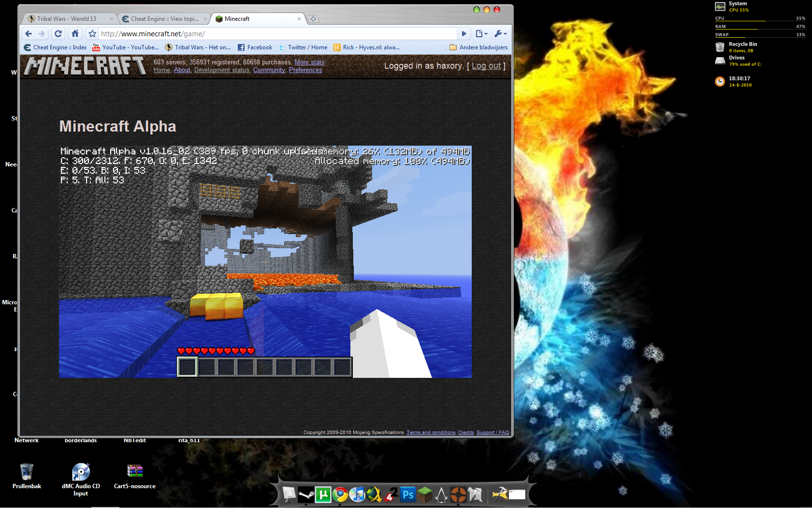The image size is (812, 508).
Task: Click the browser reload button
Action: (58, 33)
